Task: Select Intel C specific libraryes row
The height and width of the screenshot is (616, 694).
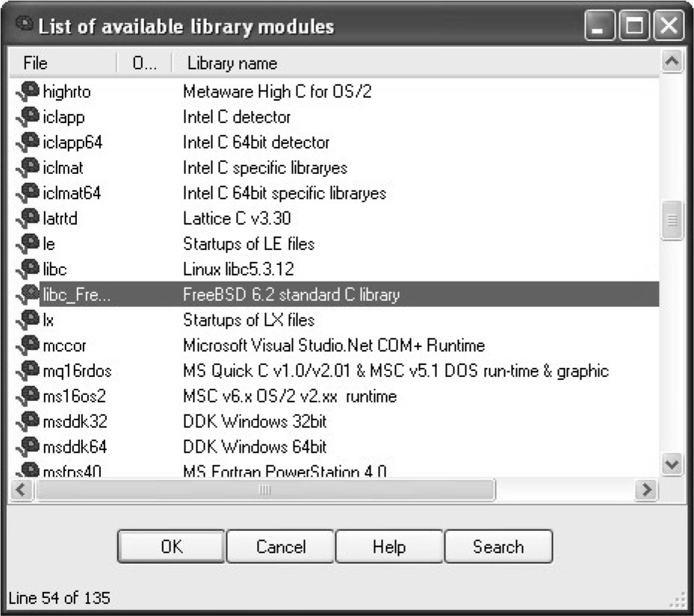Action: click(x=335, y=168)
